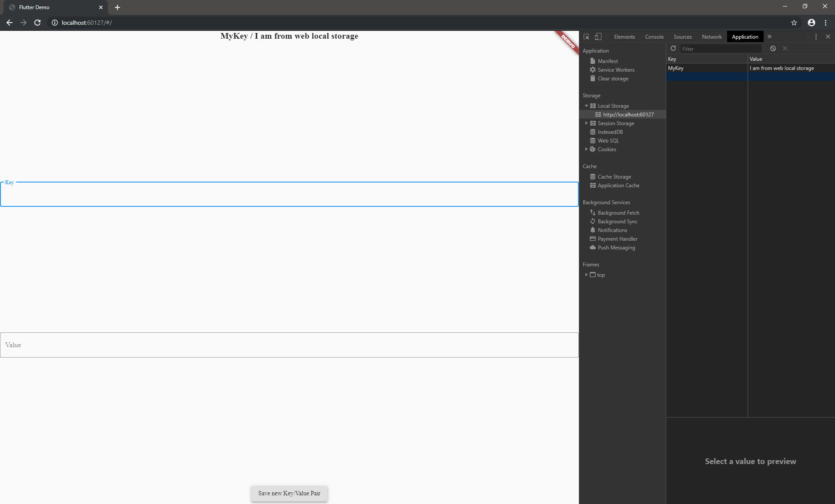Reload the page with the browser refresh icon
Screen dimensions: 835x504
coord(37,23)
